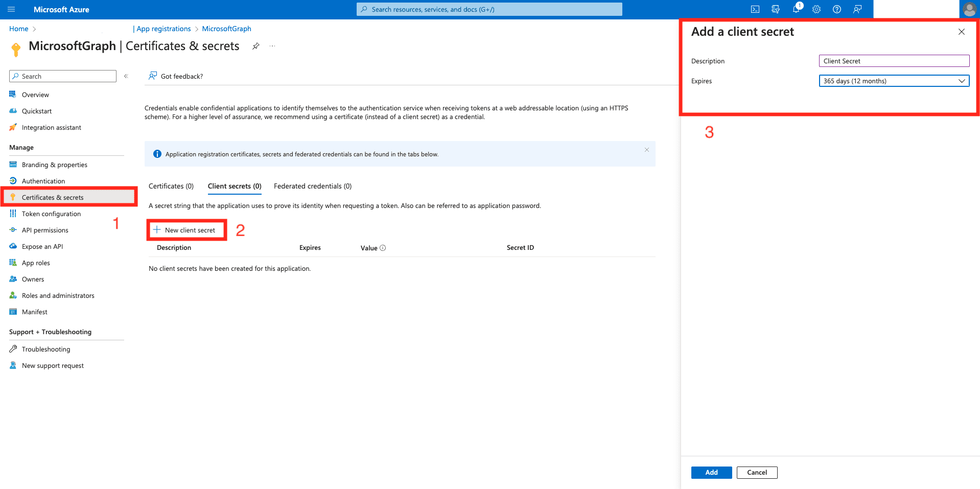Screen dimensions: 980x489
Task: Click New client secret
Action: [x=187, y=230]
